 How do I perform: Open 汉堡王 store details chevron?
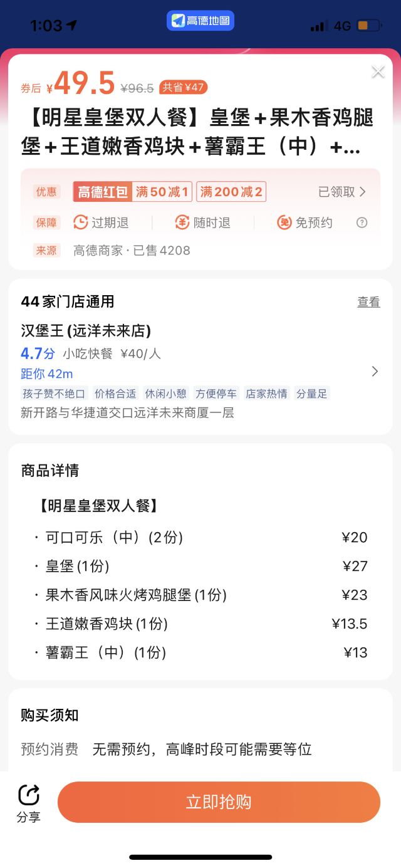(375, 372)
